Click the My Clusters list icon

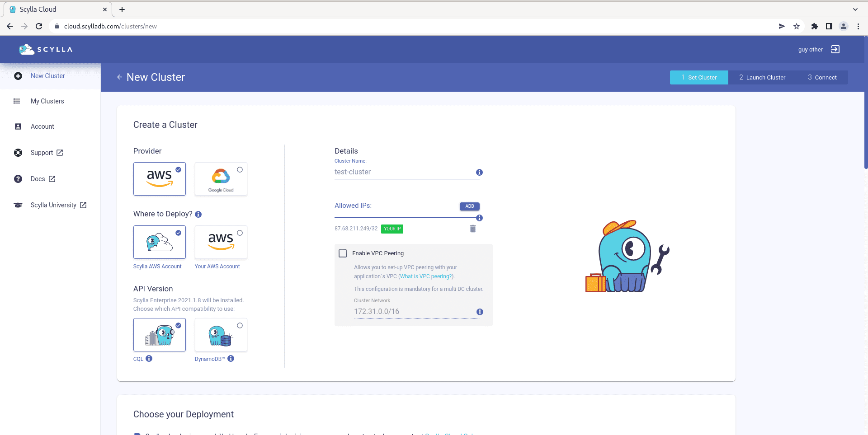point(17,101)
